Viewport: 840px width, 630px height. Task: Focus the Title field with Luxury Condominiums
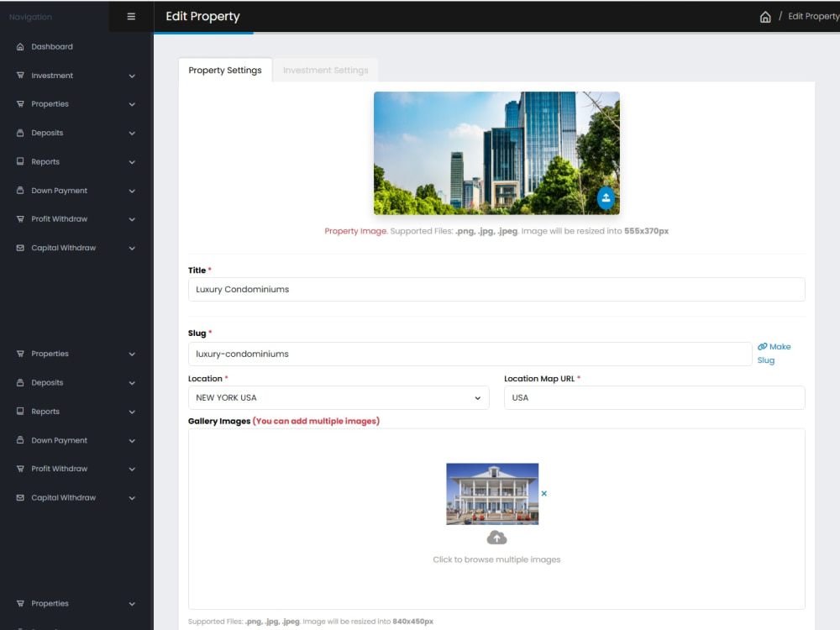[x=496, y=289]
